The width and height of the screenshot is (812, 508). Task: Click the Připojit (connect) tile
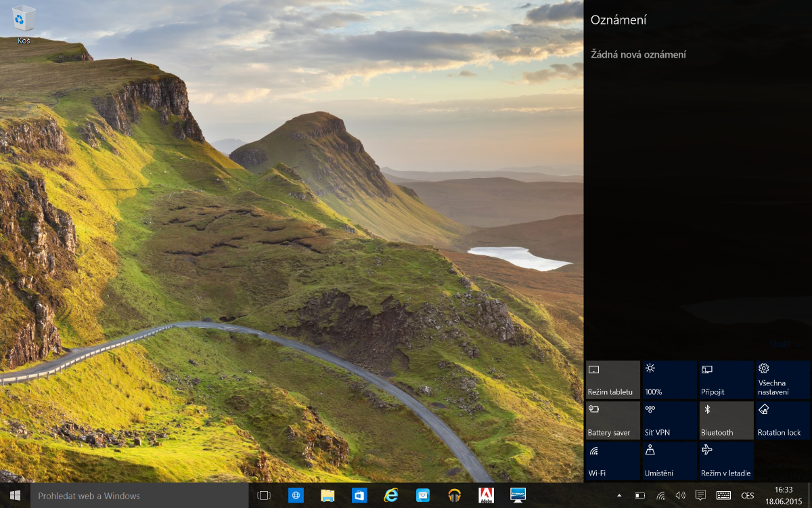pos(726,379)
